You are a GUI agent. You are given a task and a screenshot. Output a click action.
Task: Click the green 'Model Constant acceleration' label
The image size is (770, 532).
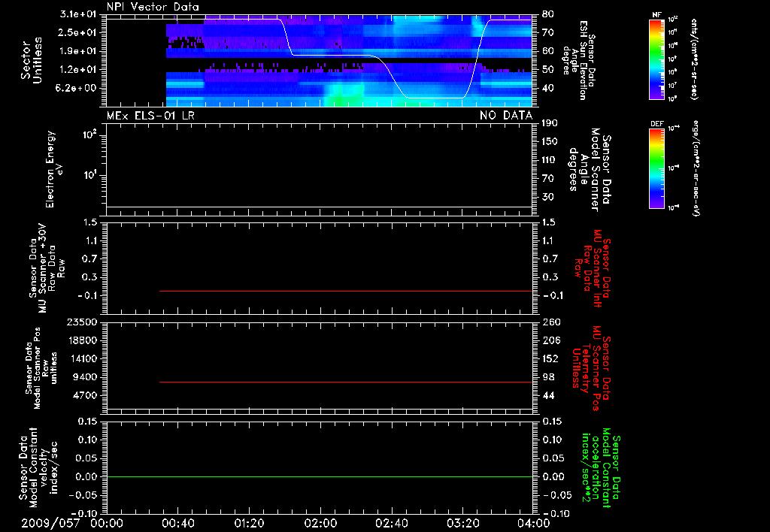click(x=601, y=468)
